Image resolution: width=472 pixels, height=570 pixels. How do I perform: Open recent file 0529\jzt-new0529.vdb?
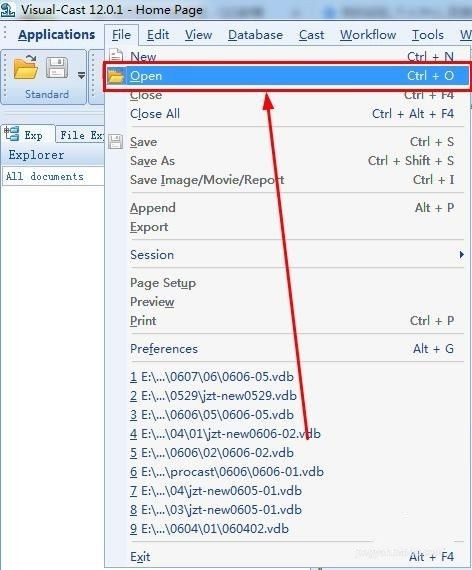pos(213,396)
